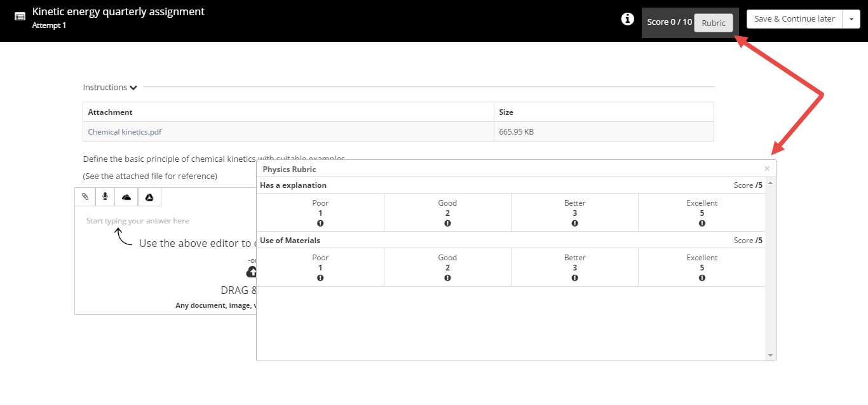Show info for Excellent under Has a explanation
This screenshot has width=868, height=405.
pos(702,223)
